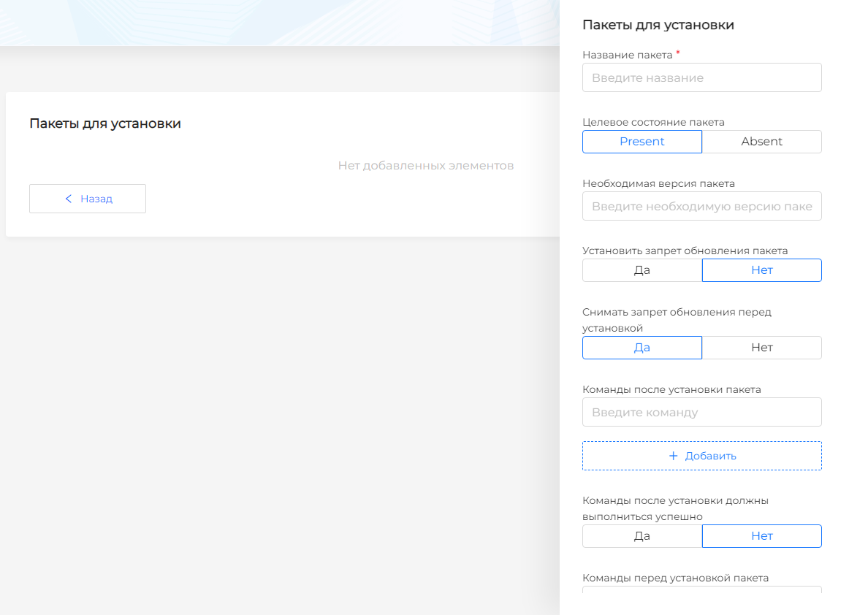
Task: Select Нет for removing update ban before install
Action: coord(761,348)
